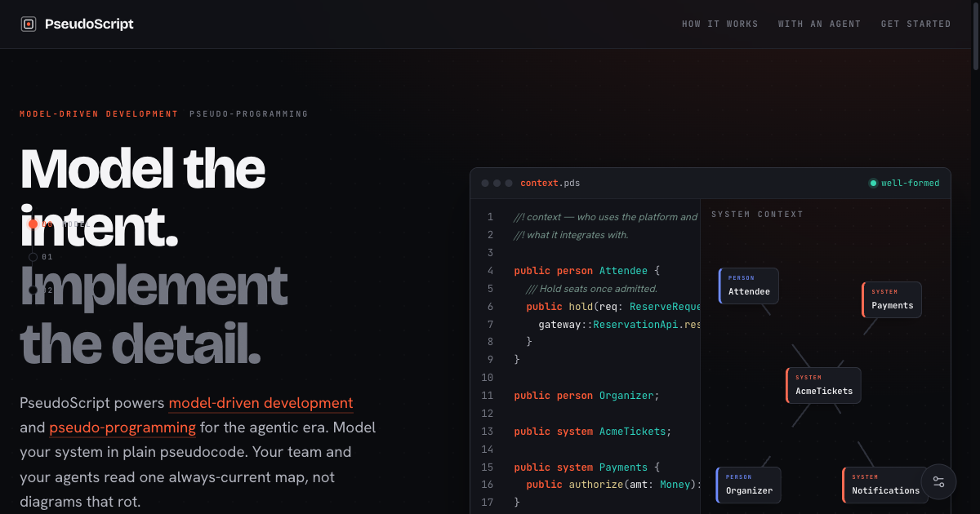Viewport: 980px width, 514px height.
Task: Follow the pseudo-programming paragraph link
Action: pos(122,428)
